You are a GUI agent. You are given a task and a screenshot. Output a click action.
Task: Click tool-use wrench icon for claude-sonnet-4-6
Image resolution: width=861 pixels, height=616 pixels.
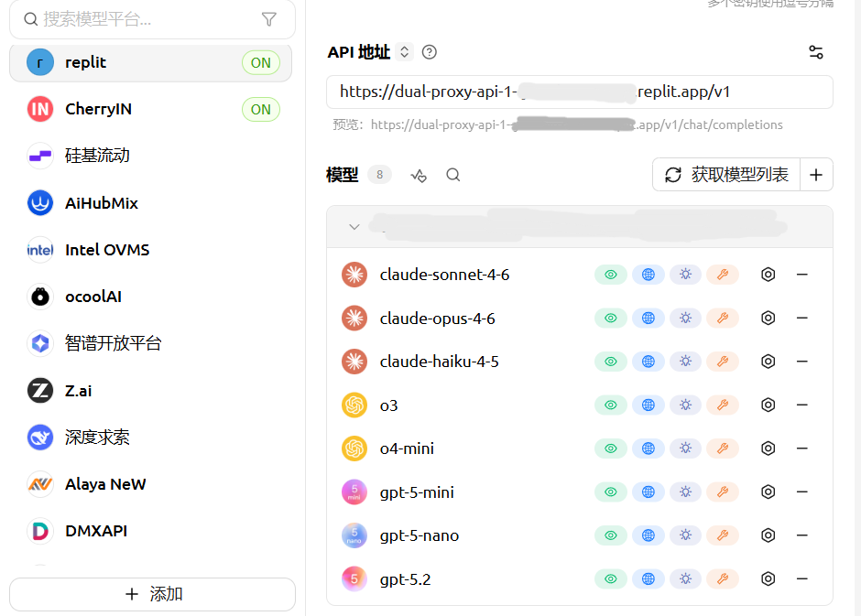point(723,275)
